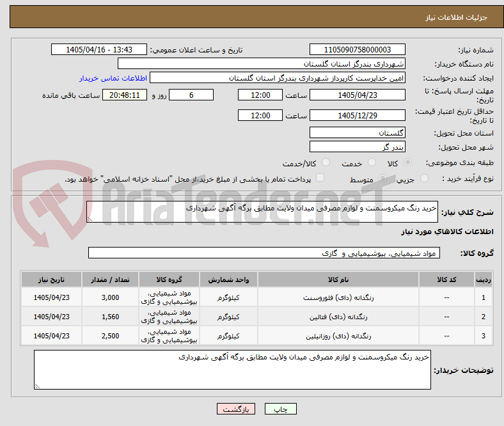
Task: Click the بازگشت (back) button
Action: click(x=236, y=409)
